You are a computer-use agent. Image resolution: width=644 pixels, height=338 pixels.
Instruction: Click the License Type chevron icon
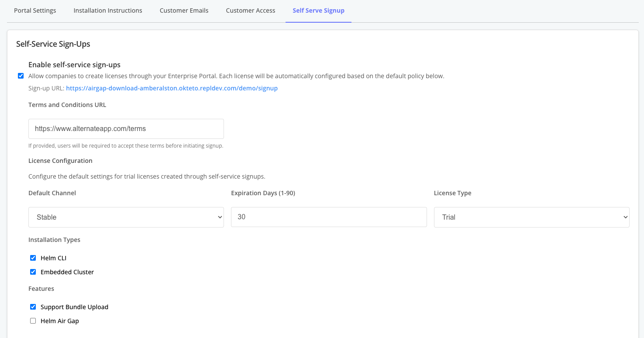point(625,217)
